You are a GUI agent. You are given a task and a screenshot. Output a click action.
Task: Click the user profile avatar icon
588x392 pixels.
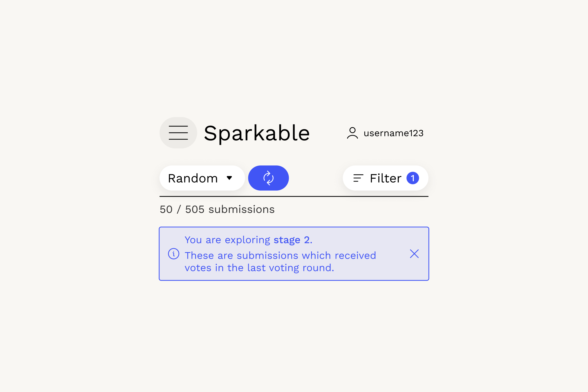click(352, 133)
